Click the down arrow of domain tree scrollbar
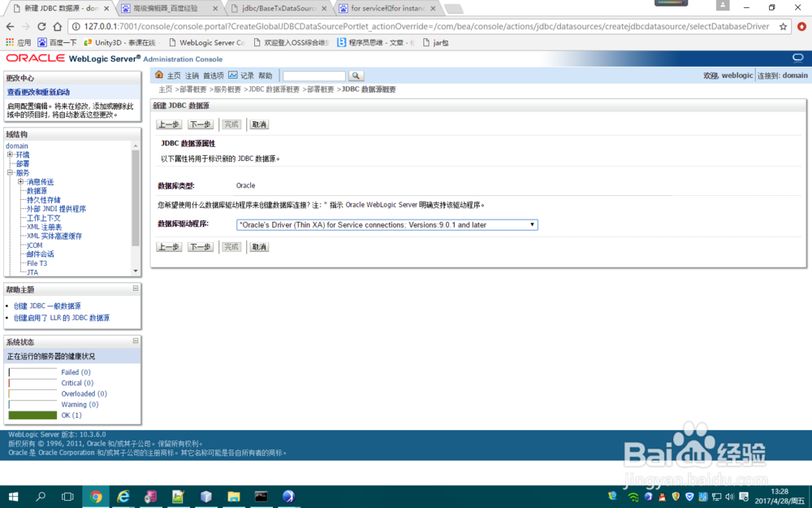The image size is (812, 508). 136,271
